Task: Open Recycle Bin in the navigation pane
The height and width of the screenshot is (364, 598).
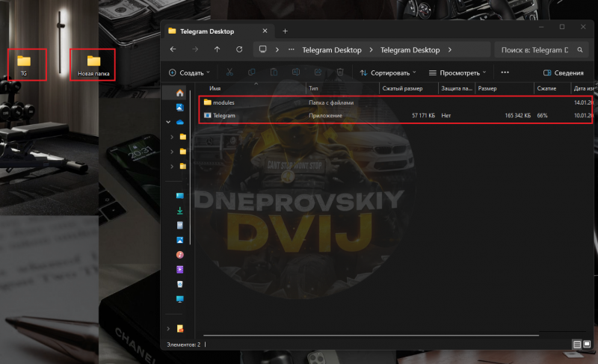Action: click(180, 284)
